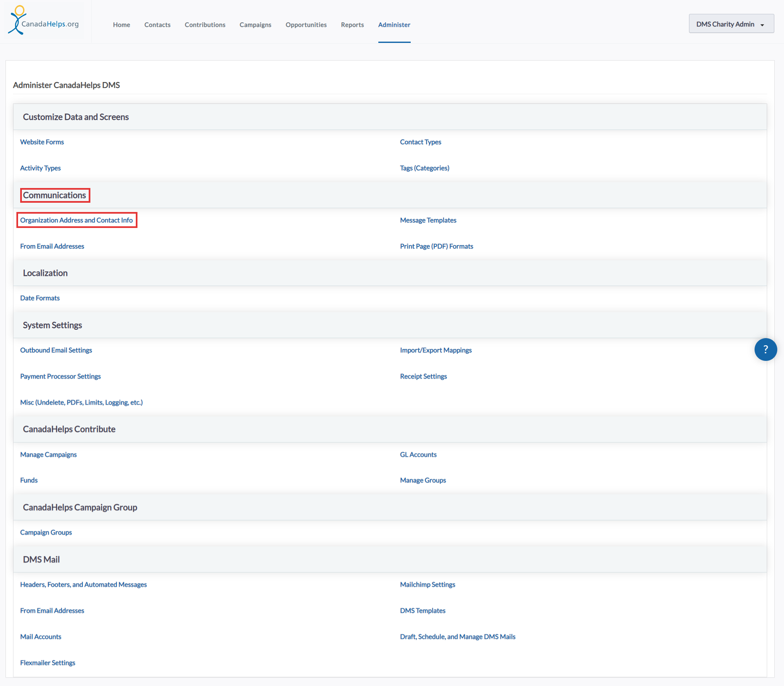Open the Flexmailer Settings link
Screen dimensions: 784x686
48,663
